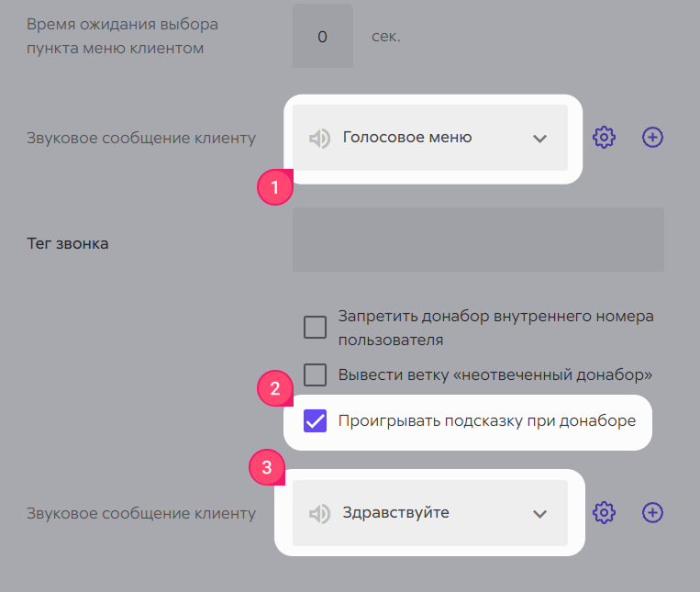This screenshot has height=592, width=700.
Task: Click the red step marker number 1
Action: tap(275, 187)
